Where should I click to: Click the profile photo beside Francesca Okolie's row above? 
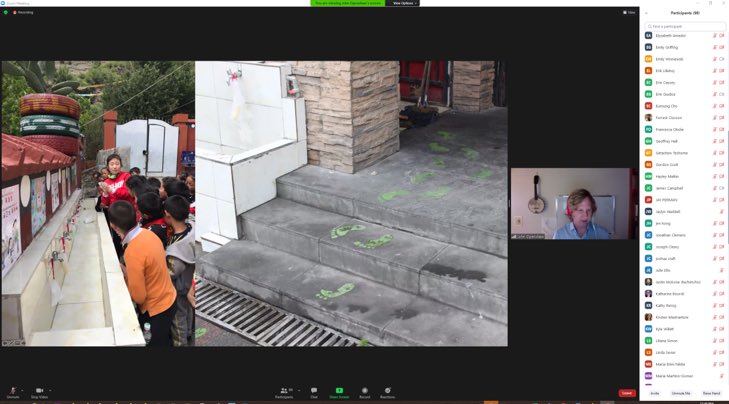[x=649, y=118]
